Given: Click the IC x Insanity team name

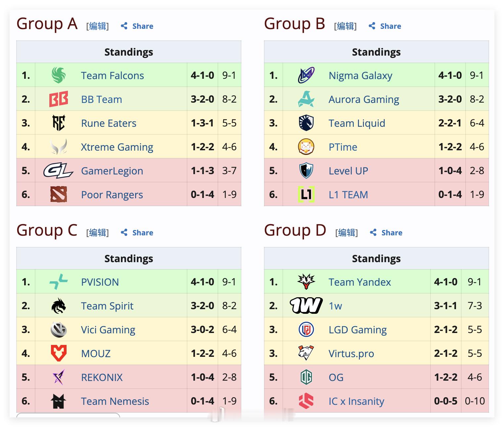Looking at the screenshot, I should [x=356, y=401].
